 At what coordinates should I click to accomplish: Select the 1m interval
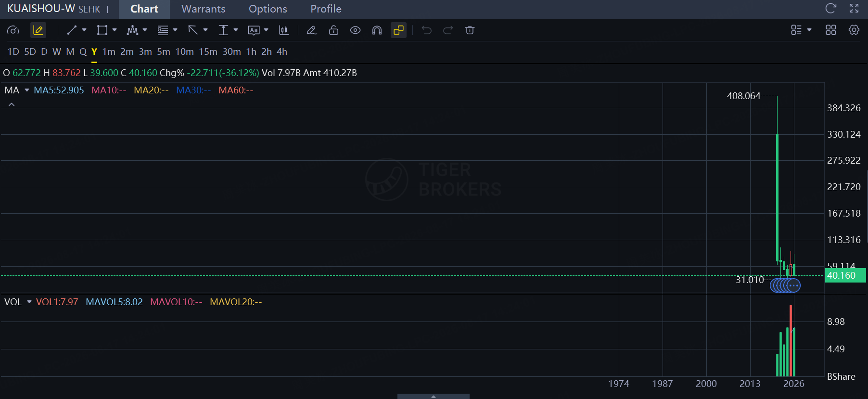tap(109, 51)
